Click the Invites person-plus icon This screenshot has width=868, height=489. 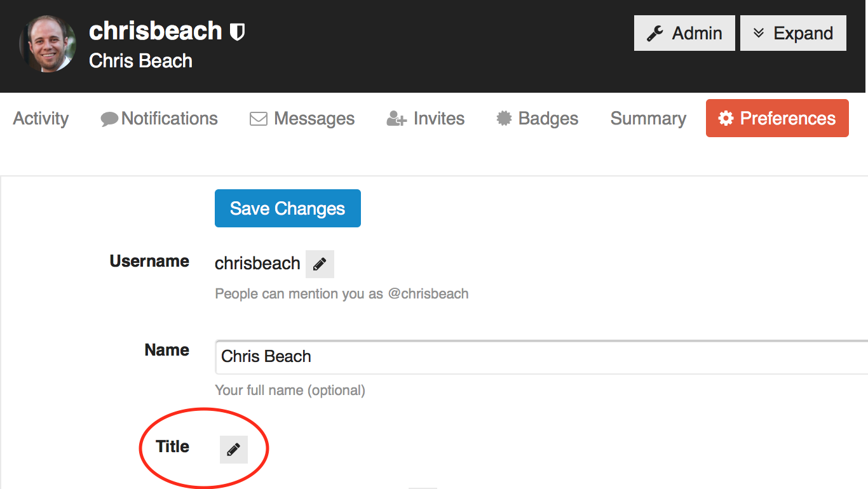[397, 119]
